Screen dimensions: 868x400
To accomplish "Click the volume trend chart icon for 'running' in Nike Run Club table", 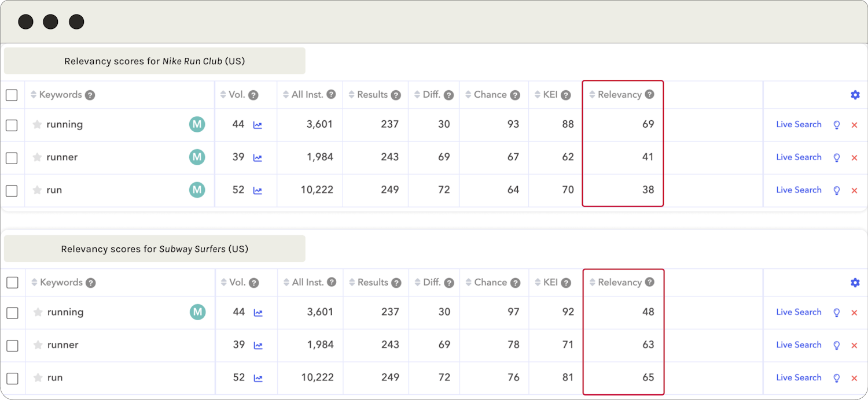I will [x=258, y=125].
